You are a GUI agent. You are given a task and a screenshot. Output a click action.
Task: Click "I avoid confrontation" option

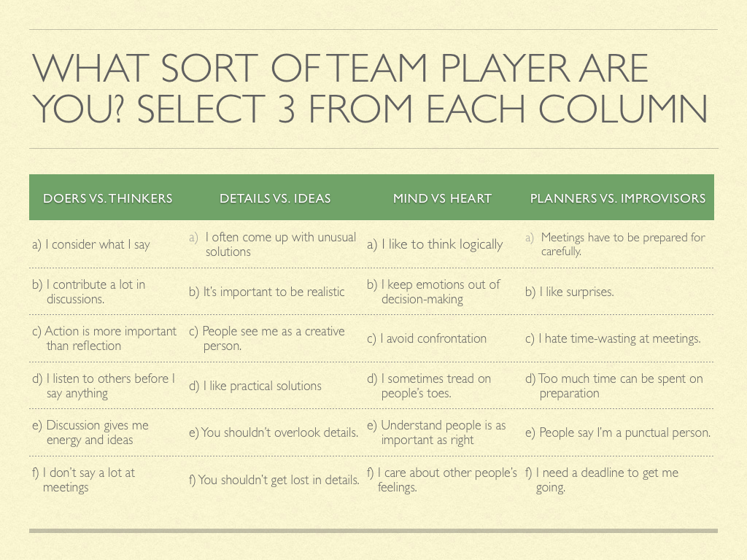point(427,338)
